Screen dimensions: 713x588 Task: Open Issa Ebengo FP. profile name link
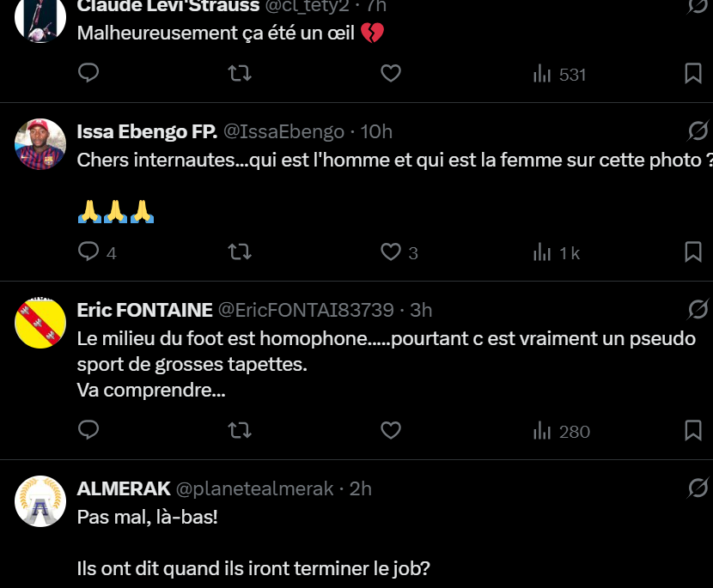pos(146,131)
